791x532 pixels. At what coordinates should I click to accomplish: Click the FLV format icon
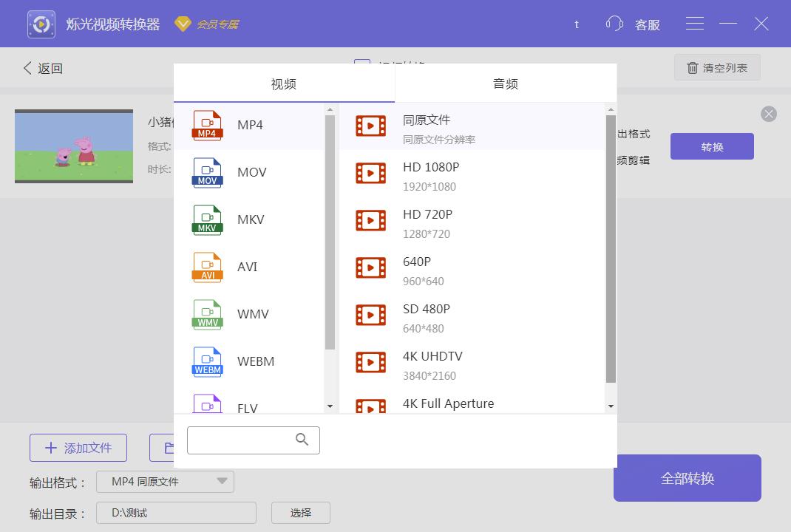(x=206, y=405)
